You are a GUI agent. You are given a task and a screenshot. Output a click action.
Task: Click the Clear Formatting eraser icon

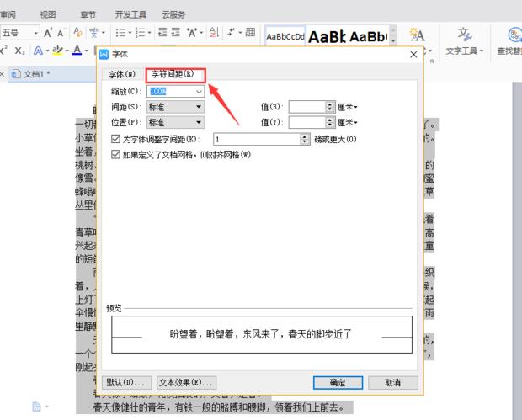tap(77, 32)
